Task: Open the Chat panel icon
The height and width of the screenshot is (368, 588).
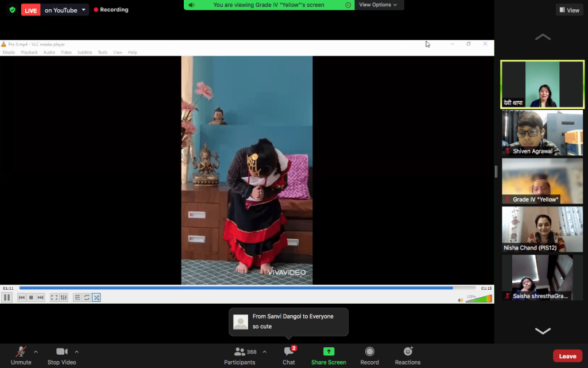Action: [289, 352]
